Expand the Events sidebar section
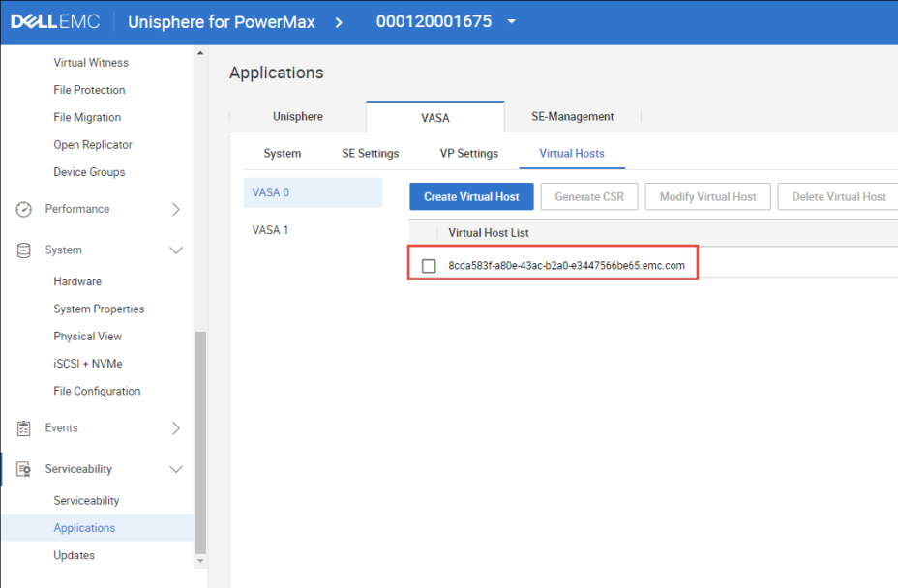Screen dimensions: 898x588 point(176,427)
